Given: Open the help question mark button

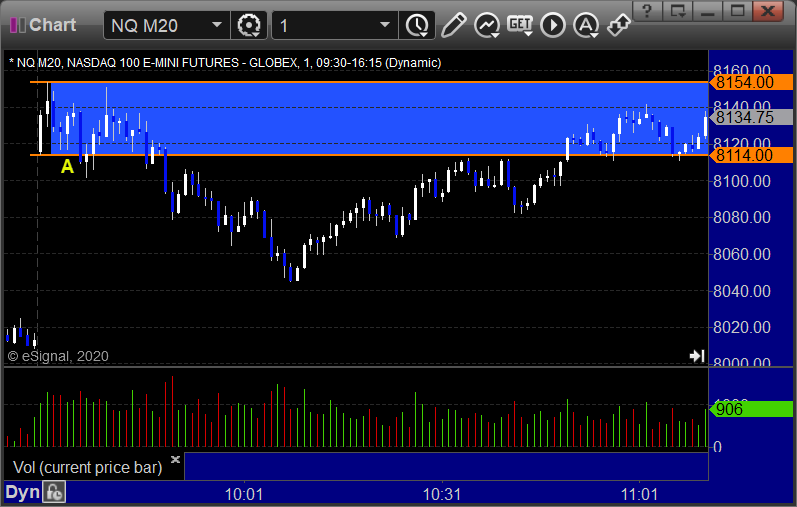Looking at the screenshot, I should point(647,11).
